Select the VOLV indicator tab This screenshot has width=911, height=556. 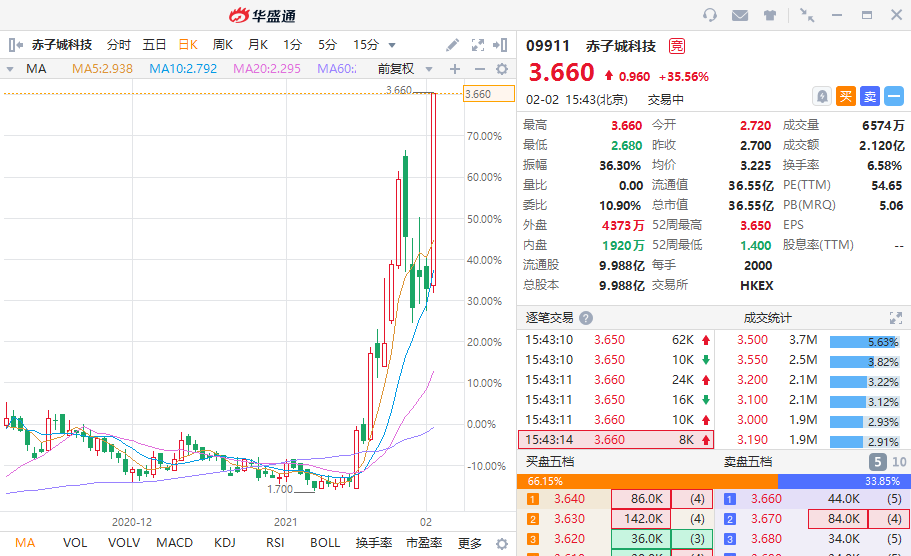pyautogui.click(x=124, y=543)
